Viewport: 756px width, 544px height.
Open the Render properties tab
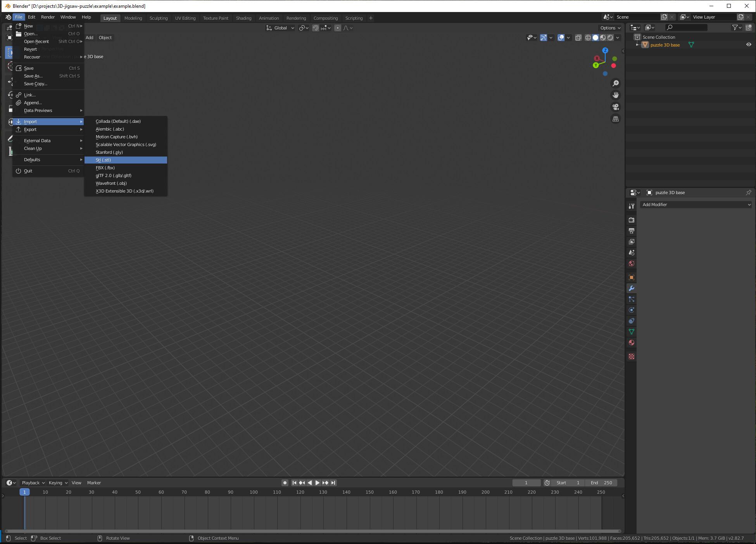tap(632, 220)
